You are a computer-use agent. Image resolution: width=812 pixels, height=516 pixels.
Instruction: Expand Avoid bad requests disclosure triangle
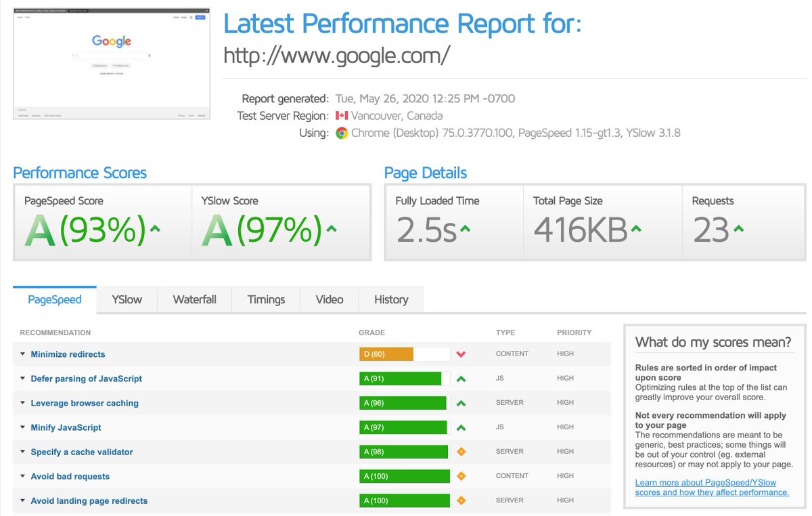coord(22,476)
